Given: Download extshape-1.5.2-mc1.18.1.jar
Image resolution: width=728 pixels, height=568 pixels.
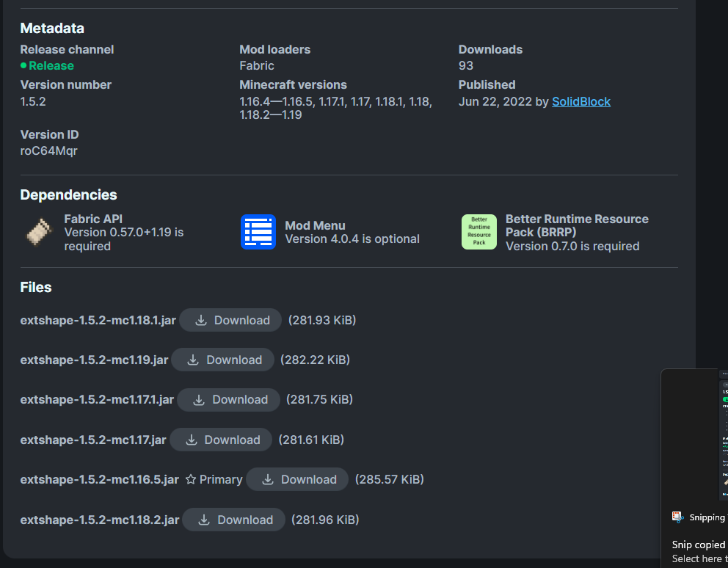Looking at the screenshot, I should click(230, 320).
